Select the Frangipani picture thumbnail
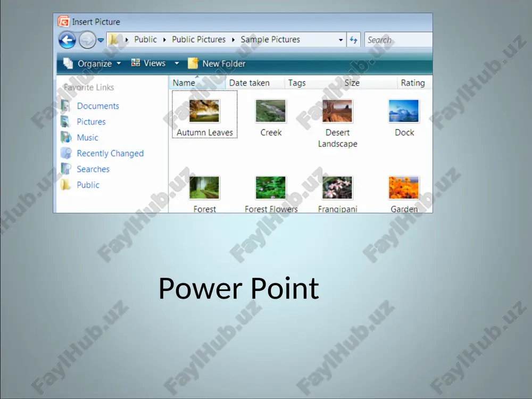Screen dimensions: 532x399 pyautogui.click(x=337, y=188)
